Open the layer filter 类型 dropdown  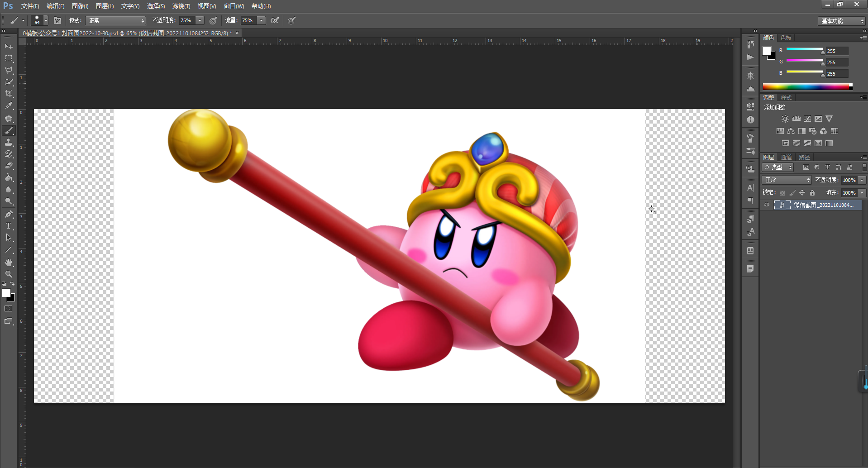777,167
